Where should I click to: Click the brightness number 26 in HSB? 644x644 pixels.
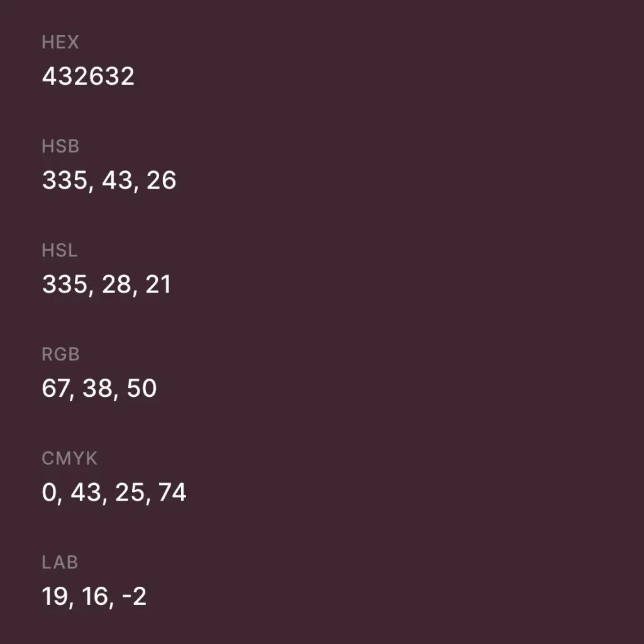point(161,180)
